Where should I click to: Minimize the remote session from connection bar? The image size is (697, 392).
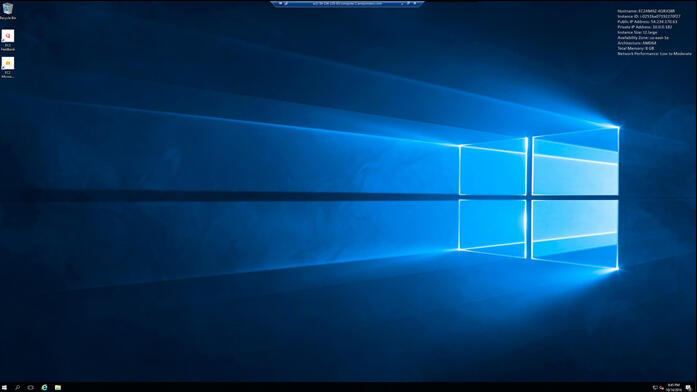402,4
